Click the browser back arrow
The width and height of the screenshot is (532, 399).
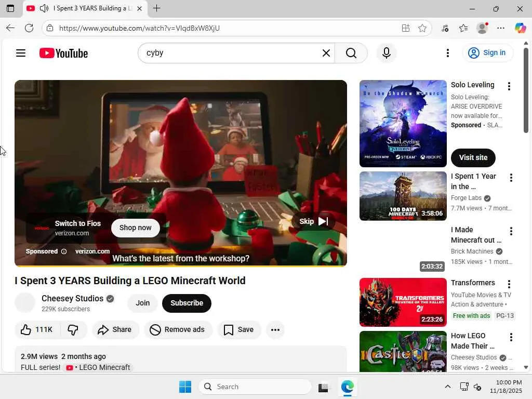pos(10,28)
